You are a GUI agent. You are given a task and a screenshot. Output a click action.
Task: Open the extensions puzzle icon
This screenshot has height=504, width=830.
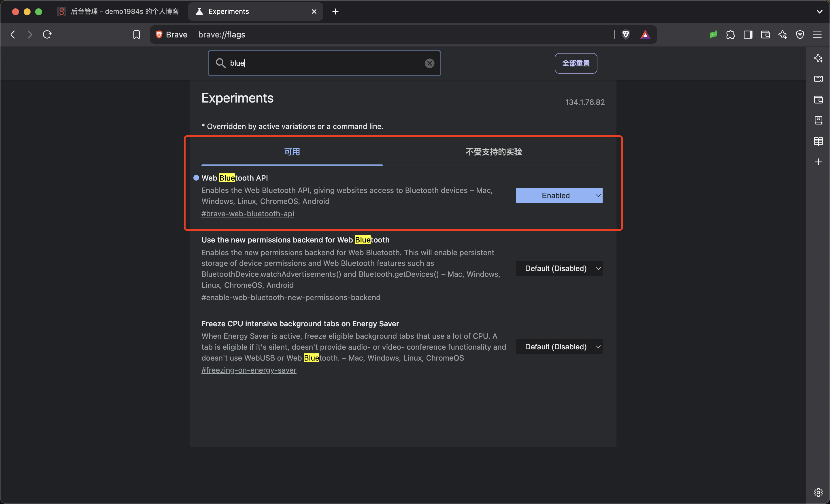point(730,35)
